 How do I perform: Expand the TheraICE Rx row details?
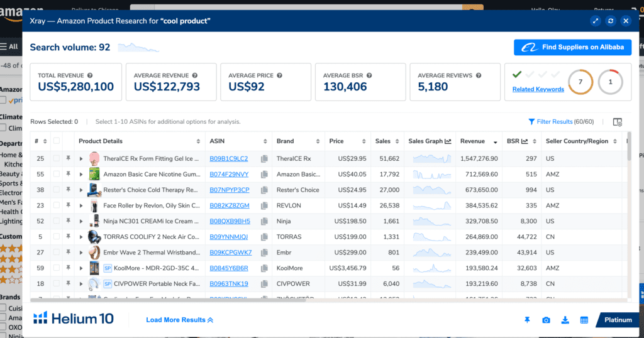(81, 159)
